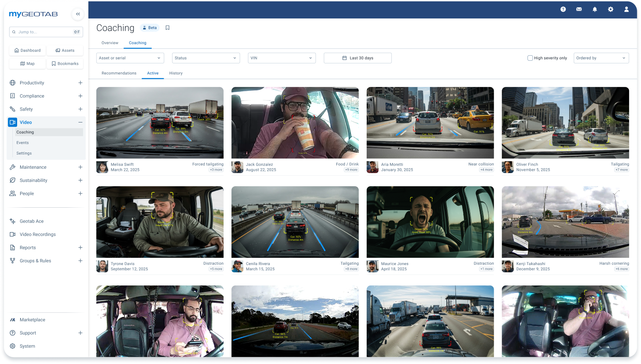The image size is (641, 364).
Task: Click the bookmark icon next to Coaching title
Action: tap(167, 27)
